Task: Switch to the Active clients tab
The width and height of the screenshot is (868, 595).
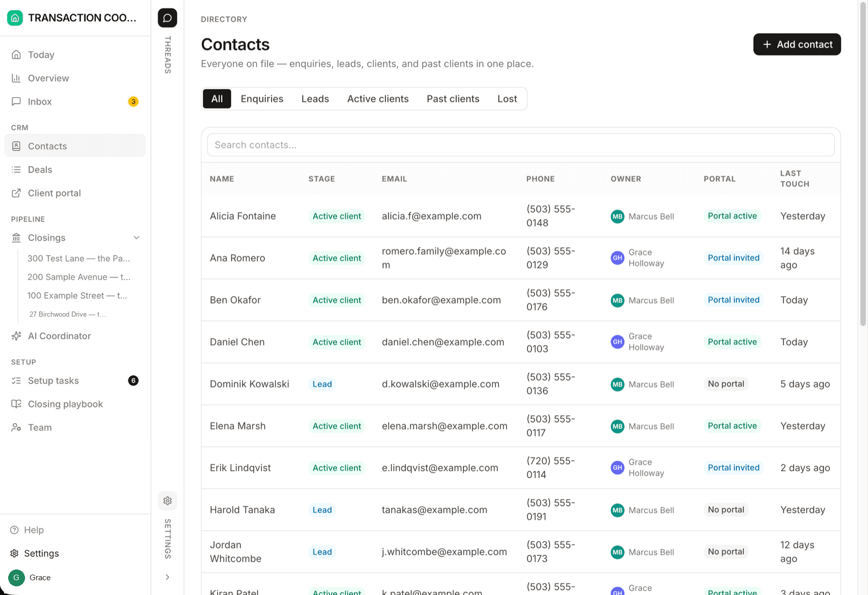Action: (x=378, y=98)
